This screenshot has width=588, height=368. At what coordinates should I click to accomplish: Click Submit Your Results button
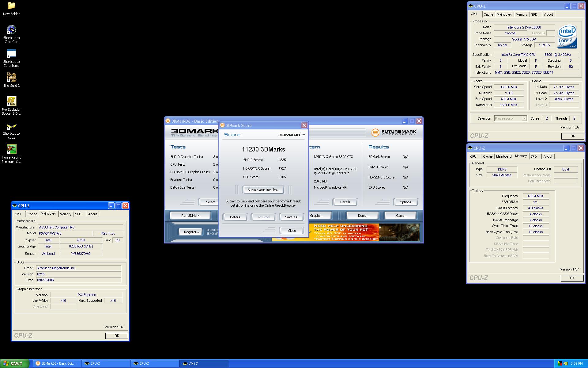point(263,190)
